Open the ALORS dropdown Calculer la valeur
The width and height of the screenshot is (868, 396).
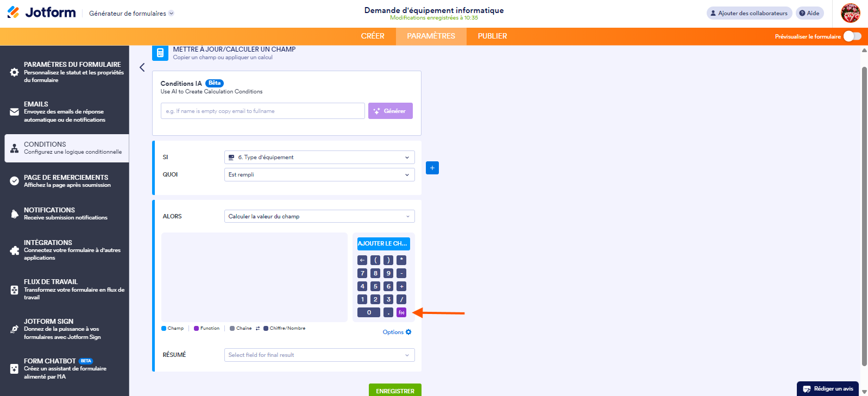coord(319,216)
